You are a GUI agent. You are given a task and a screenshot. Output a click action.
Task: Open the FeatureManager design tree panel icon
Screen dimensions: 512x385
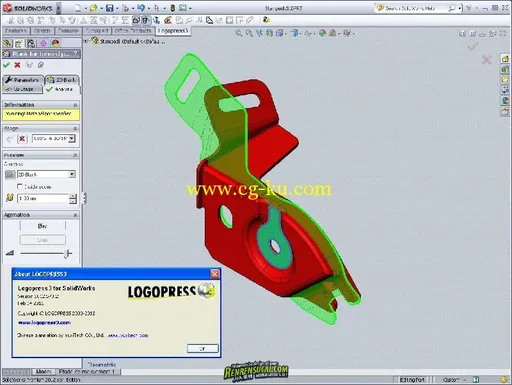click(7, 43)
